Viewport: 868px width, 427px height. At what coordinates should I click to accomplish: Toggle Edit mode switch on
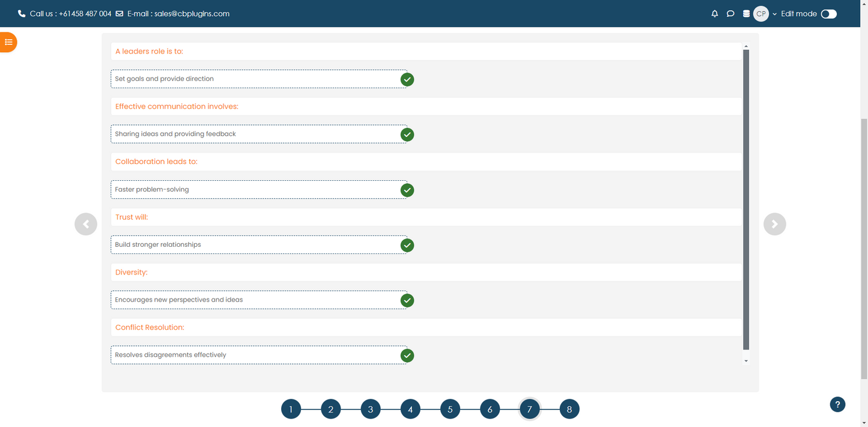point(828,14)
